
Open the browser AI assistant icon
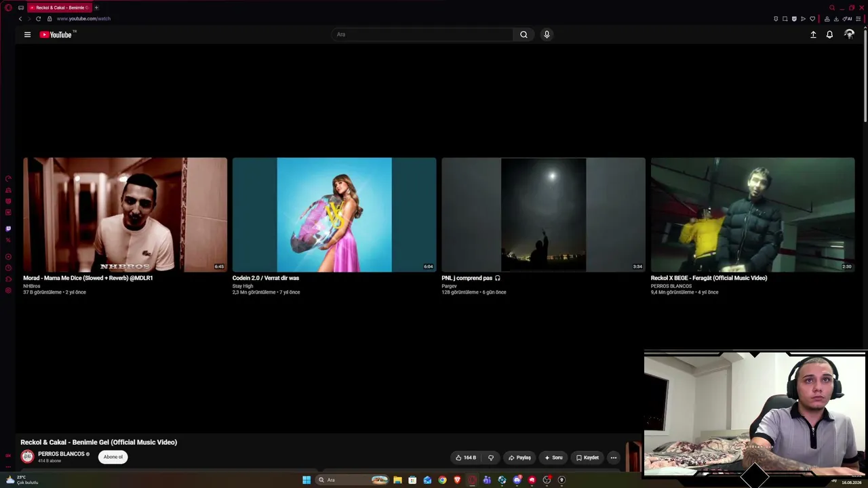tap(847, 19)
